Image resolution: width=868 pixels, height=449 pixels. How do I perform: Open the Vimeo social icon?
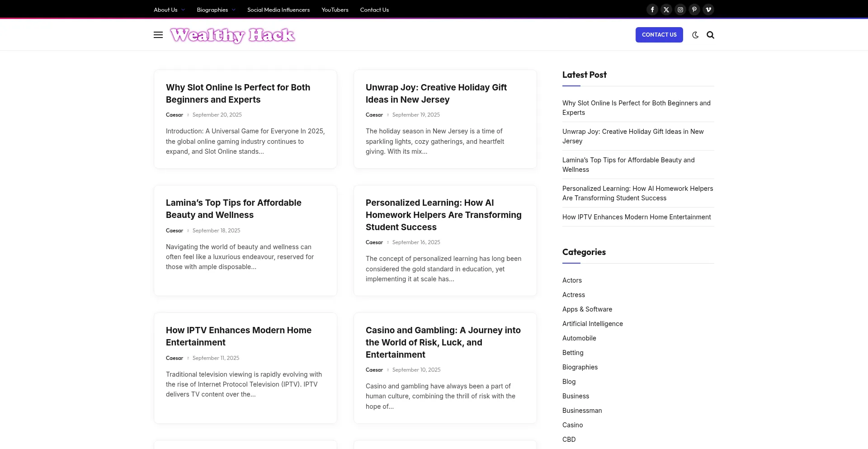click(708, 9)
